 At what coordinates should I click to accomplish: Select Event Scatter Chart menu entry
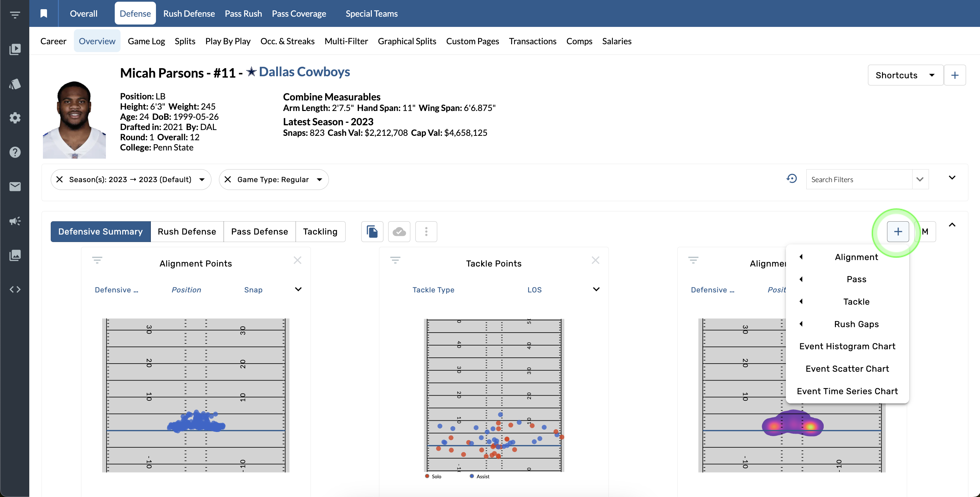tap(847, 368)
